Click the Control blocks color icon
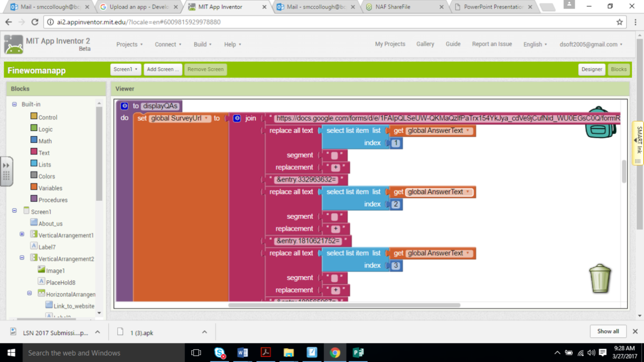This screenshot has width=644, height=362. pyautogui.click(x=34, y=116)
